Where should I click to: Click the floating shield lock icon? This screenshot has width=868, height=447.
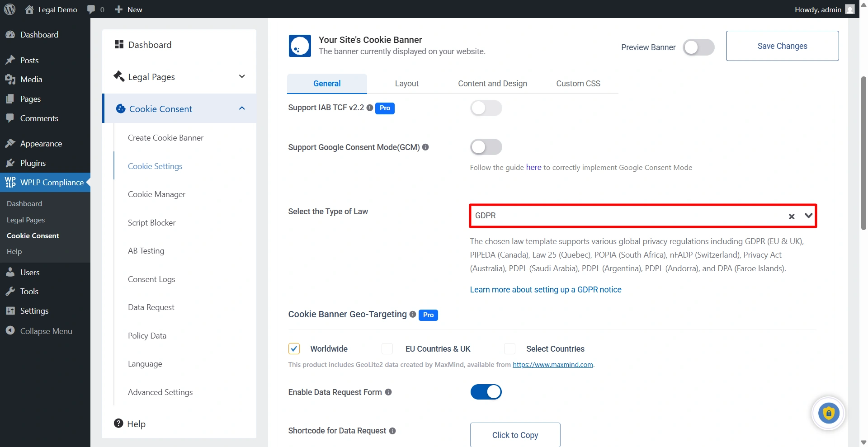click(828, 413)
